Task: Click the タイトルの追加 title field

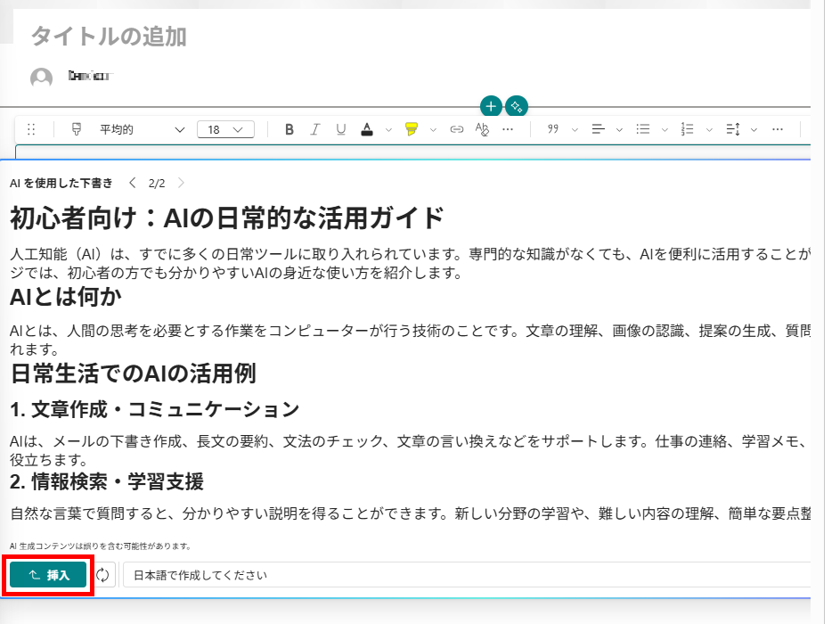Action: [x=109, y=37]
